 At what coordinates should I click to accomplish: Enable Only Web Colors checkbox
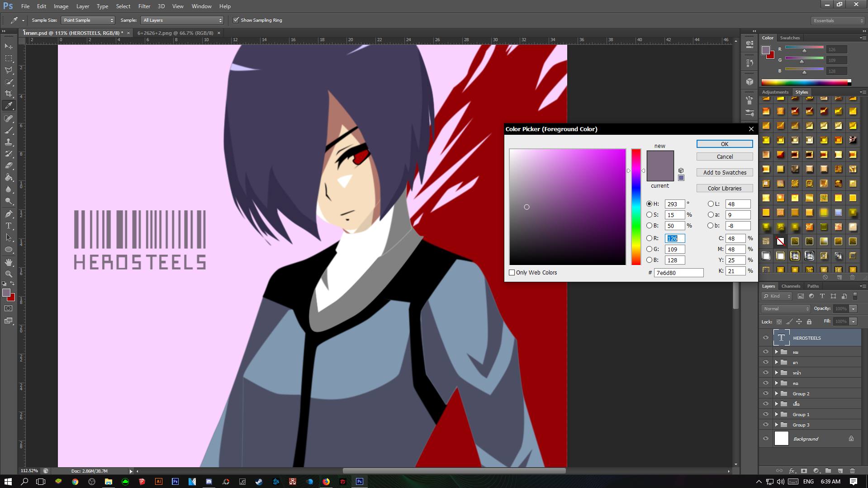pyautogui.click(x=512, y=272)
